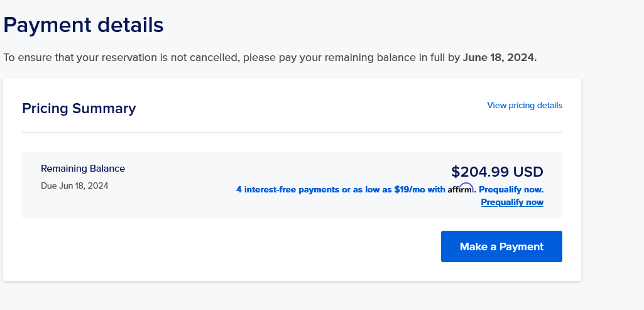Open the View pricing details link
This screenshot has width=644, height=310.
(x=525, y=105)
